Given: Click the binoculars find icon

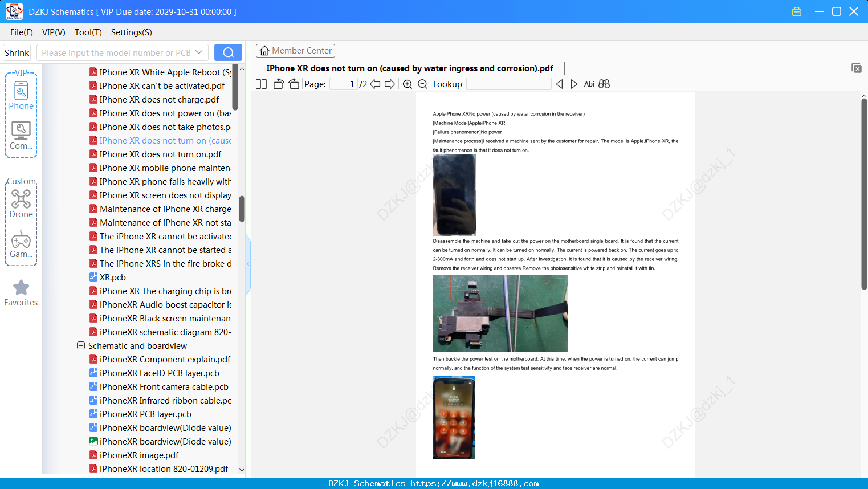Looking at the screenshot, I should click(x=604, y=84).
